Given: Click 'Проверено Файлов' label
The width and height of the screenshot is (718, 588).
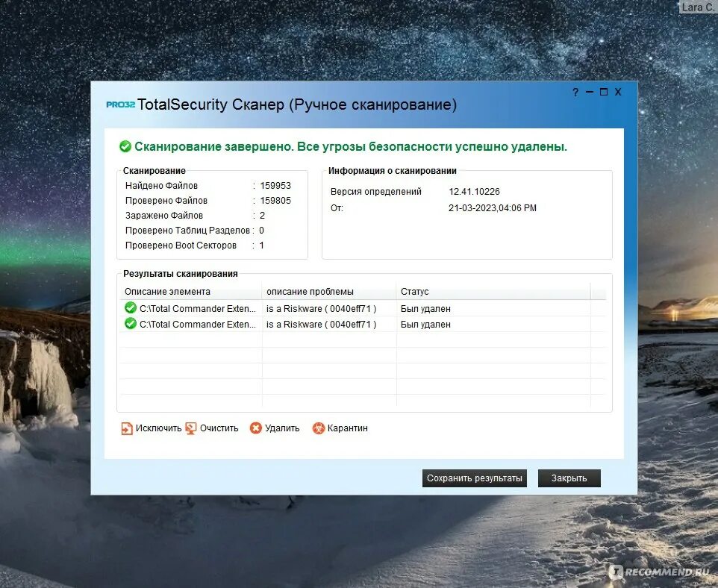Looking at the screenshot, I should click(x=166, y=201).
